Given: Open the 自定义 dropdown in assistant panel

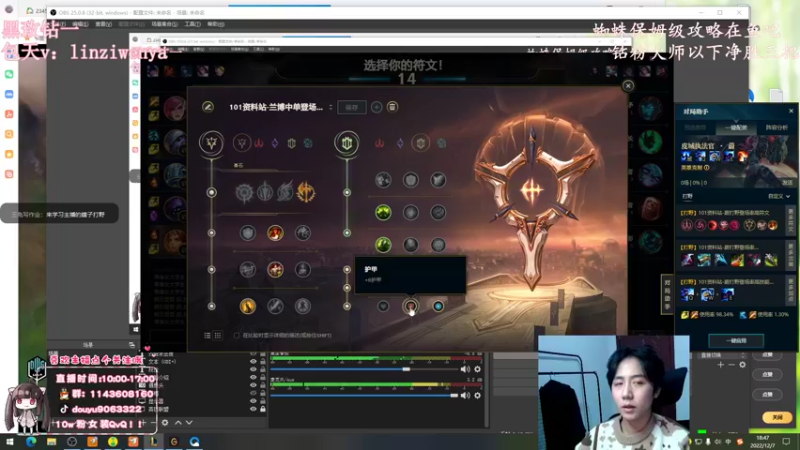Looking at the screenshot, I should pos(780,196).
